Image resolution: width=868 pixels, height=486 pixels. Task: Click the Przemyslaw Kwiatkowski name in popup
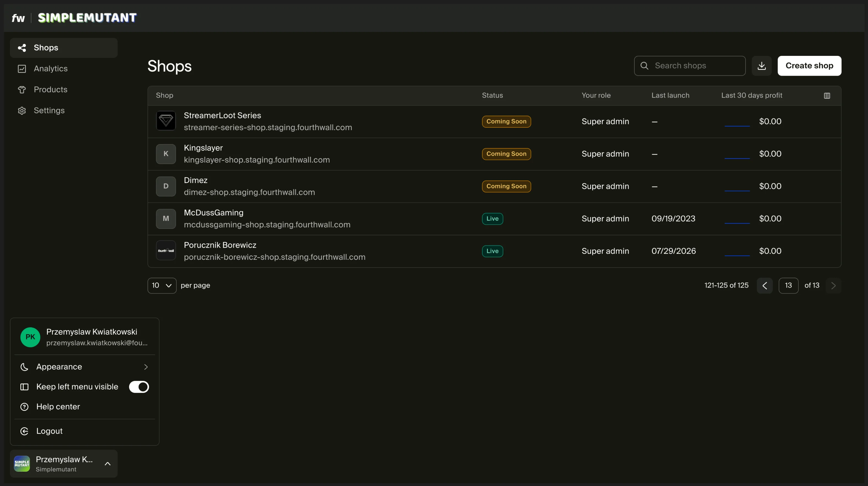tap(92, 332)
